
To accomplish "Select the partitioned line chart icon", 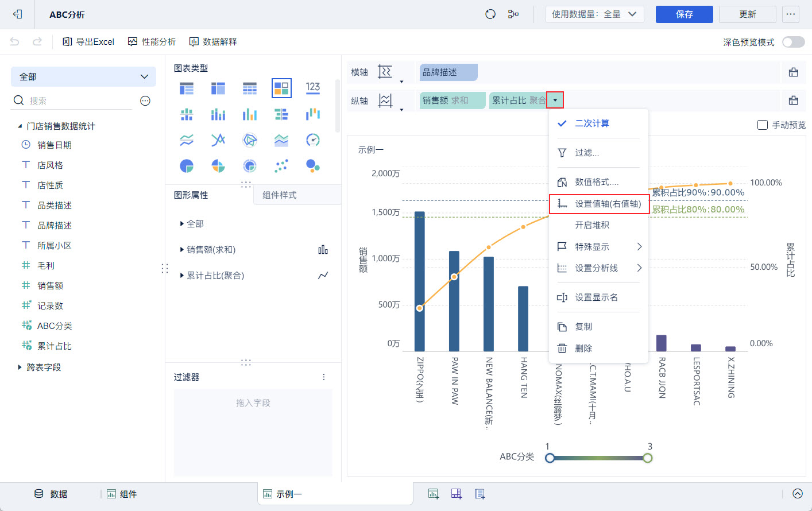I will pyautogui.click(x=187, y=140).
